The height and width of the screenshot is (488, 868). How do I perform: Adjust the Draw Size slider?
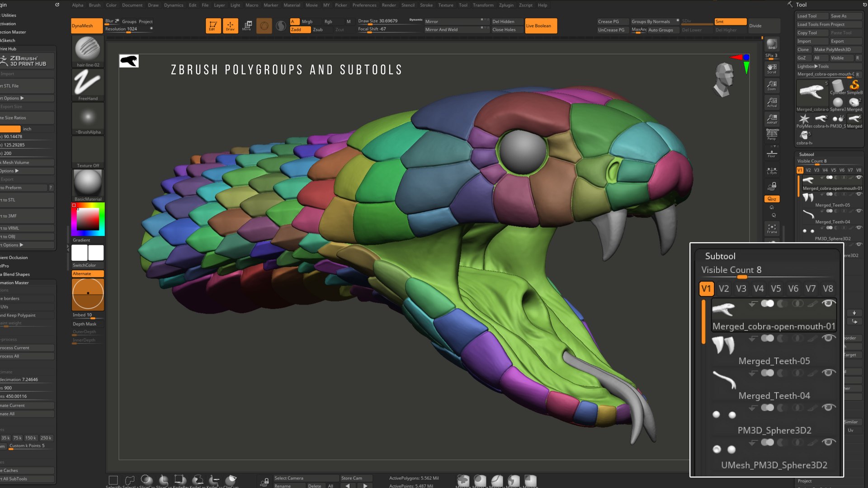click(x=390, y=22)
